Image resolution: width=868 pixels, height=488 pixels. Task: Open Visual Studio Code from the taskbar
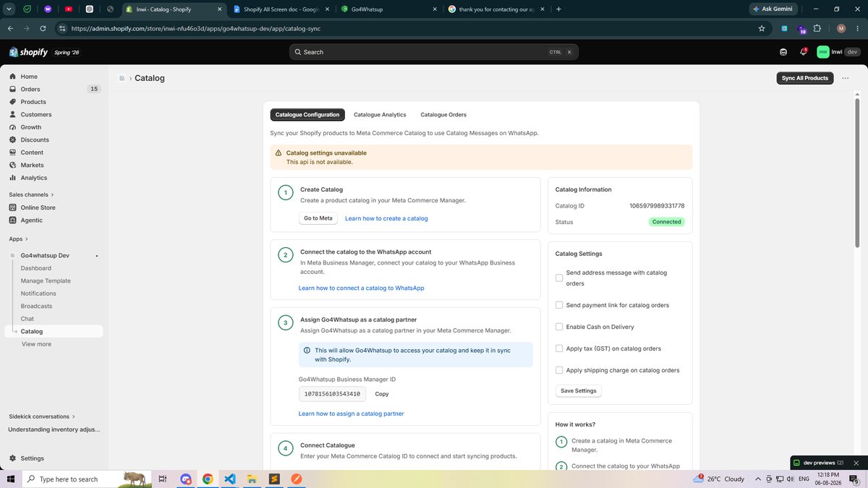click(x=229, y=479)
